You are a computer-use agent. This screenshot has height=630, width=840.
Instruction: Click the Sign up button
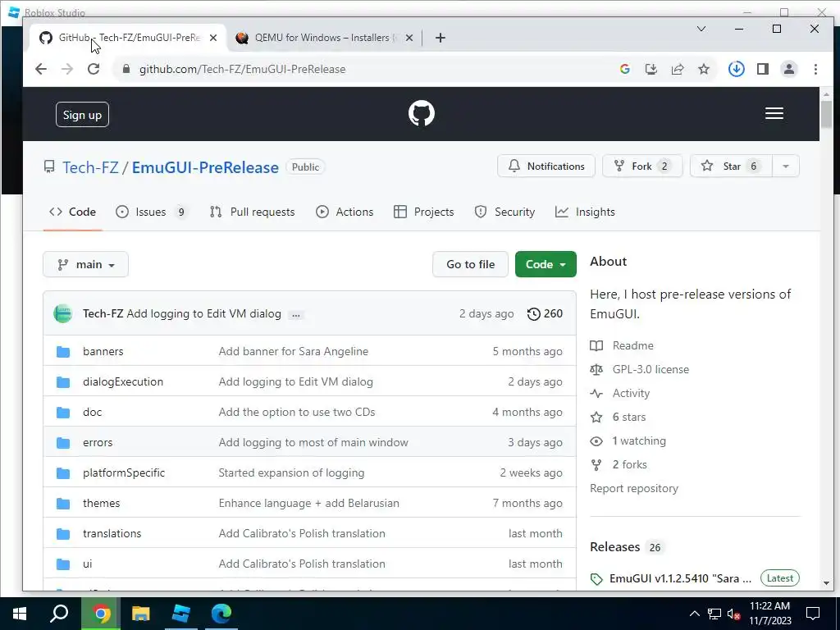click(82, 115)
